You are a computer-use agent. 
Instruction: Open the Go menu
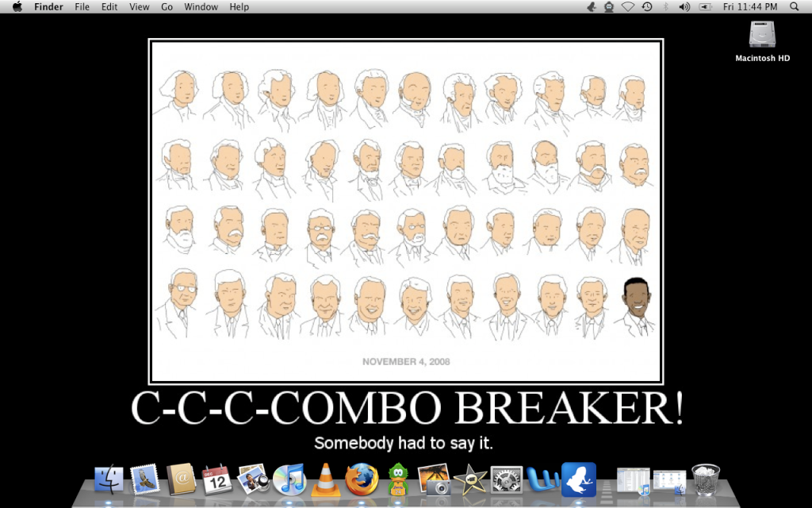point(167,6)
